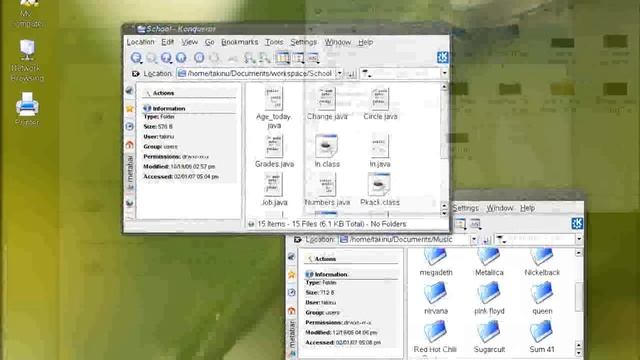
Task: Open the Printer desktop icon
Action: pyautogui.click(x=27, y=109)
